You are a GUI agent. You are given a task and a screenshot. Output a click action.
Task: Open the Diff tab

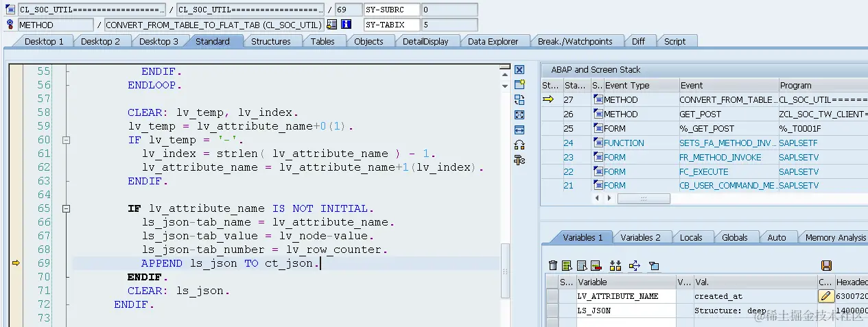coord(638,41)
